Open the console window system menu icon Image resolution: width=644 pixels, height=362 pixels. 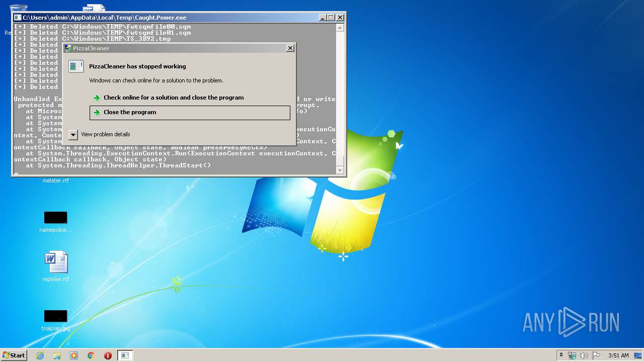click(18, 18)
